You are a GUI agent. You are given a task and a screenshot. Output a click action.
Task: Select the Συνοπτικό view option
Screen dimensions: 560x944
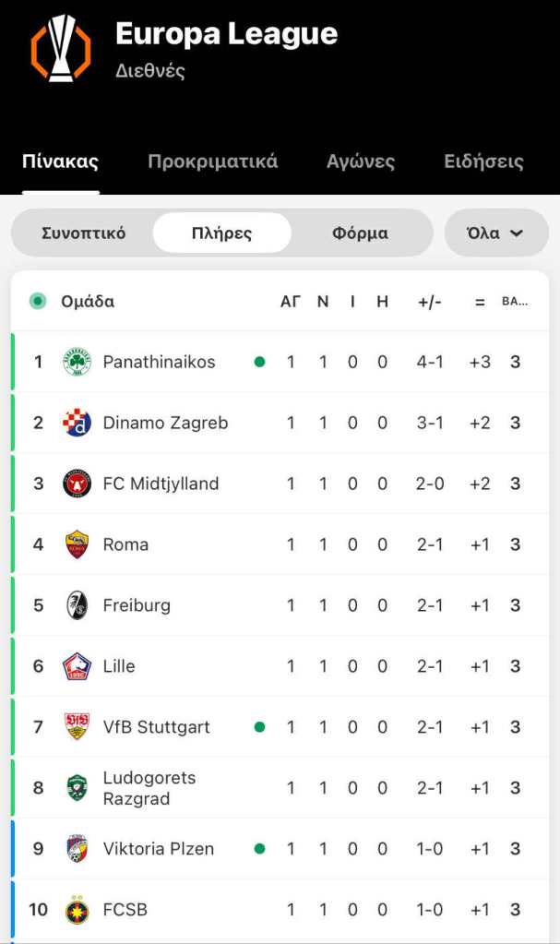(84, 233)
